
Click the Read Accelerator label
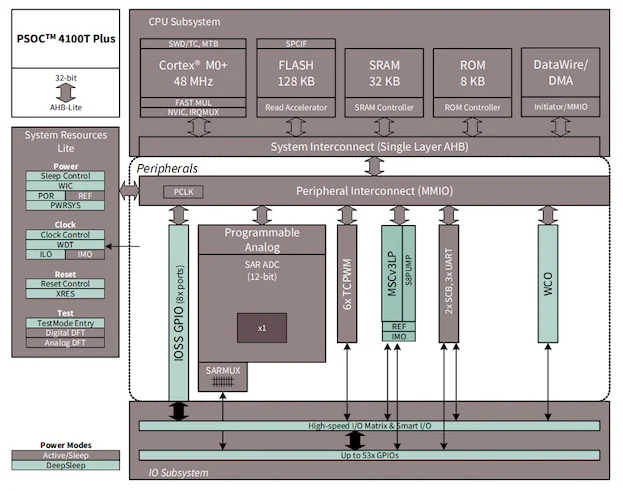click(296, 107)
